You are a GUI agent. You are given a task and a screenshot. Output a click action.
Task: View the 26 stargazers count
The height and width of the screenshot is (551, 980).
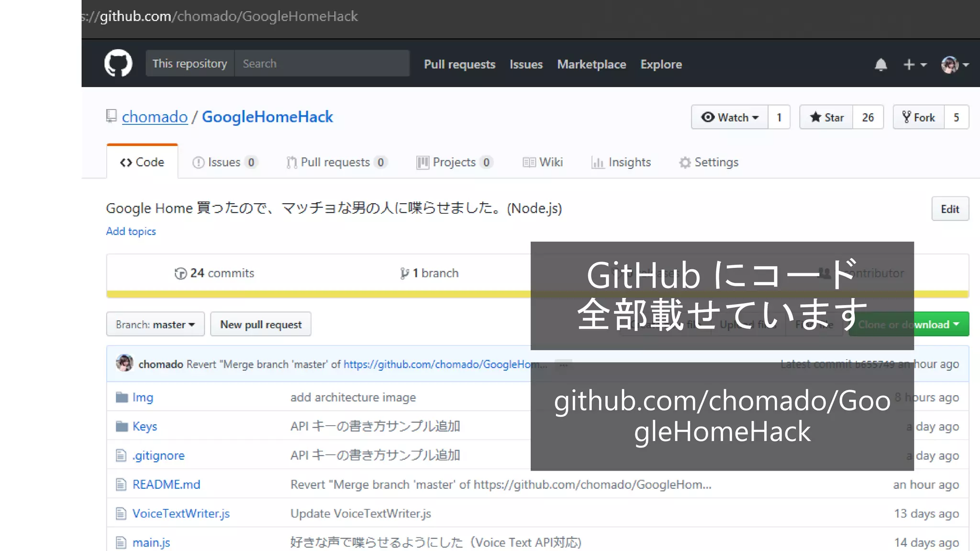[868, 117]
